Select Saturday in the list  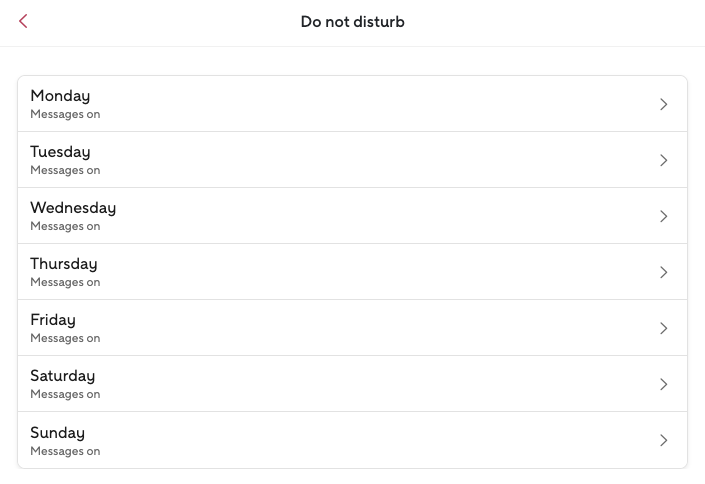tap(63, 376)
